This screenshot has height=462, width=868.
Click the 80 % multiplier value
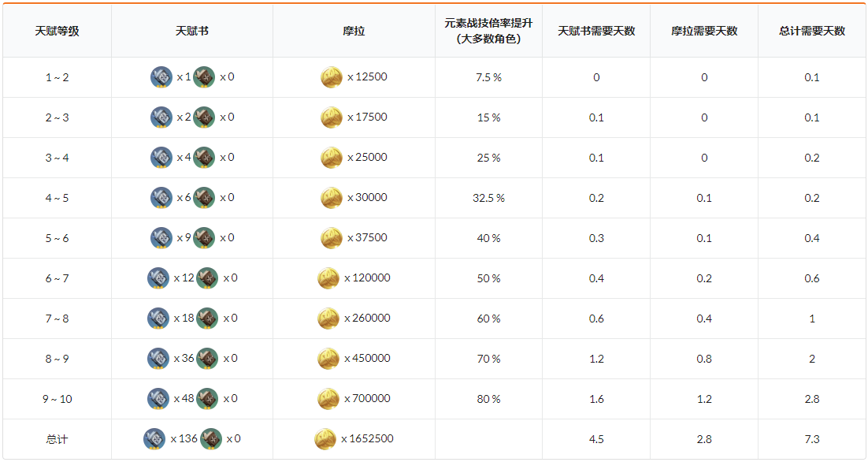[488, 399]
